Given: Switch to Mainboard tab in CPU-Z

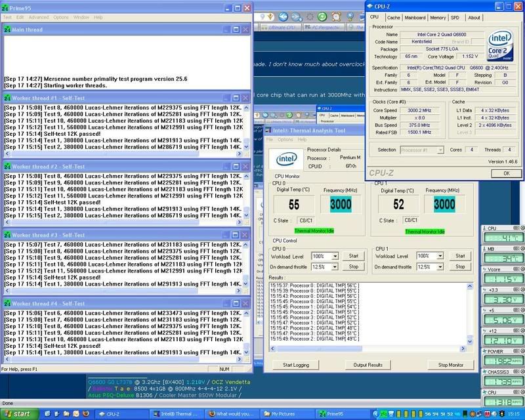Looking at the screenshot, I should coord(415,18).
